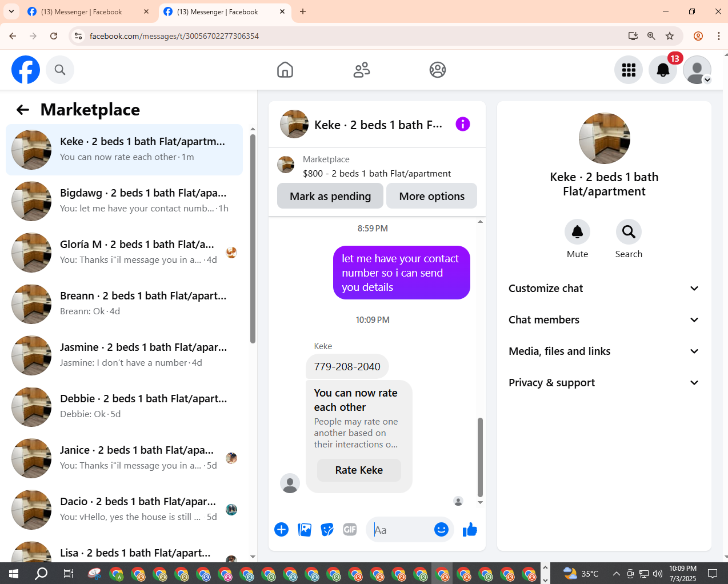
Task: Open the Groups icon in top navigation
Action: [x=438, y=70]
